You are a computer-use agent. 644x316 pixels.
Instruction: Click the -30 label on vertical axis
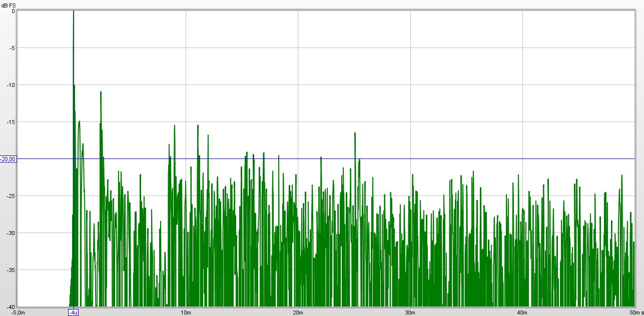(11, 233)
